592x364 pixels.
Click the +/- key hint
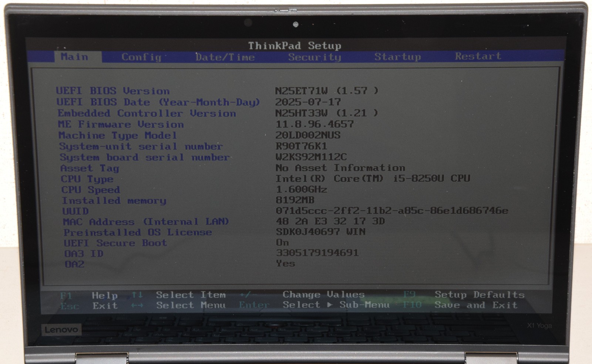[246, 295]
